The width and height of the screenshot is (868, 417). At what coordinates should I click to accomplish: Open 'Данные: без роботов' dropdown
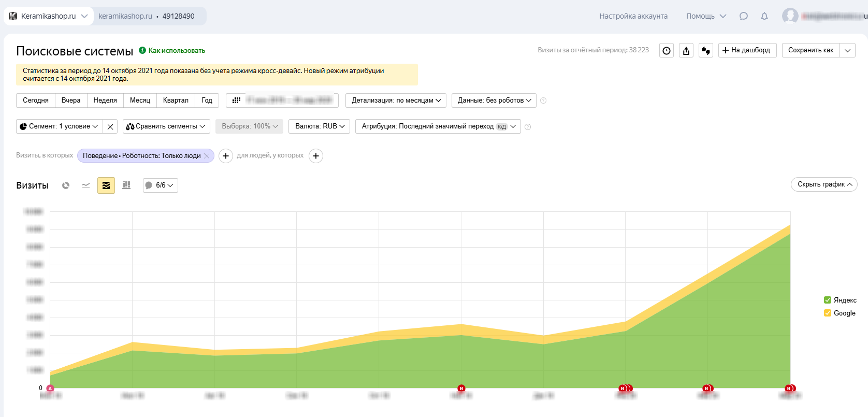494,100
